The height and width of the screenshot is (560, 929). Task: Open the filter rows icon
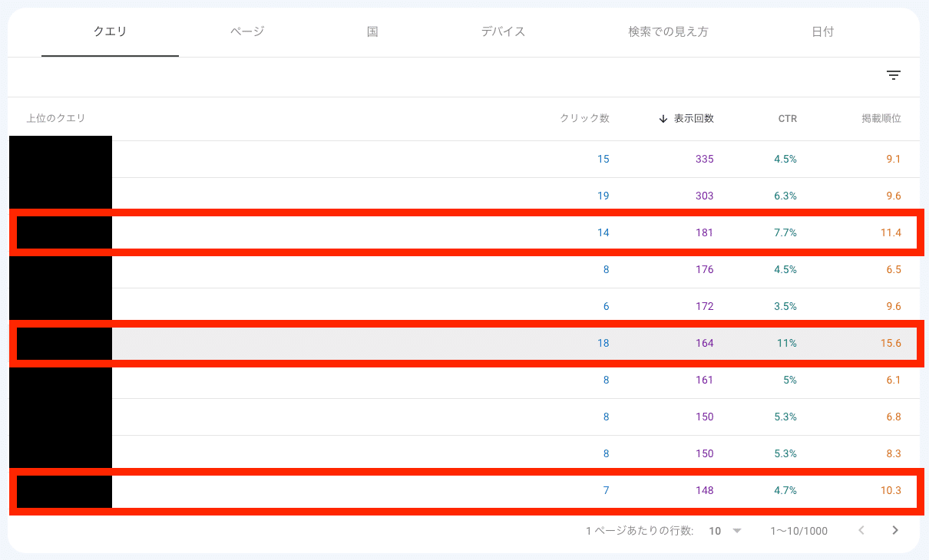click(893, 75)
